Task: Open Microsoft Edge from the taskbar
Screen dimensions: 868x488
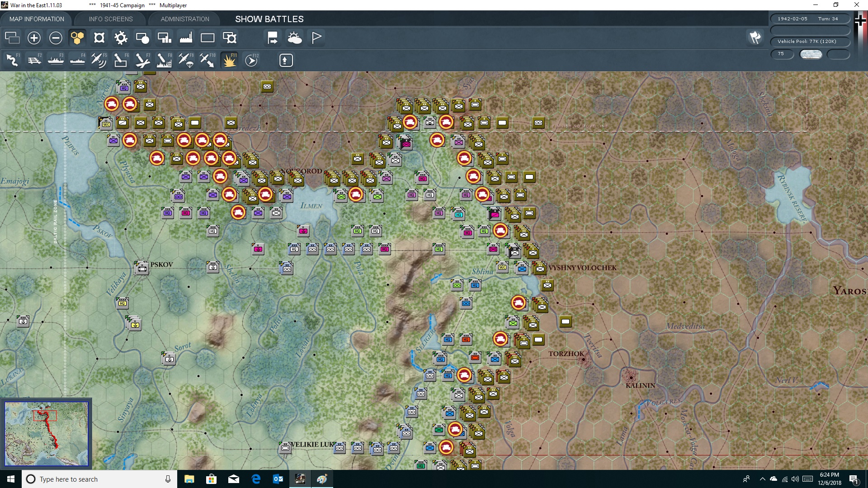Action: click(256, 479)
